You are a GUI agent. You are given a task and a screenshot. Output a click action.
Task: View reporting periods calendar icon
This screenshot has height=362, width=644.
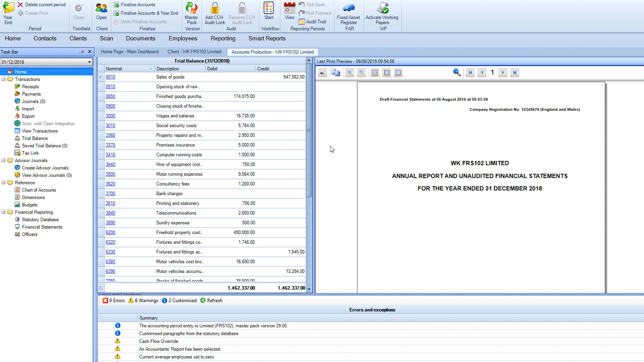tap(289, 11)
